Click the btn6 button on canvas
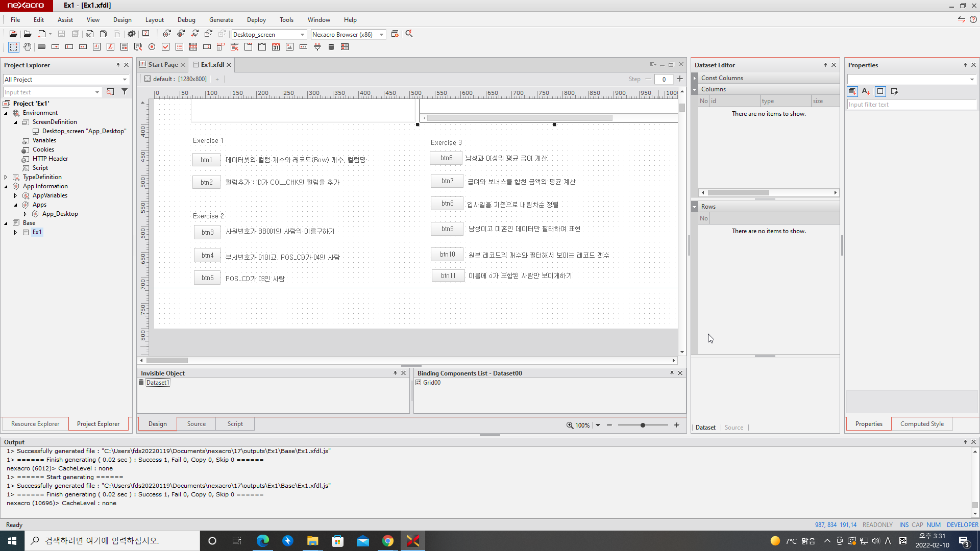 click(x=446, y=158)
